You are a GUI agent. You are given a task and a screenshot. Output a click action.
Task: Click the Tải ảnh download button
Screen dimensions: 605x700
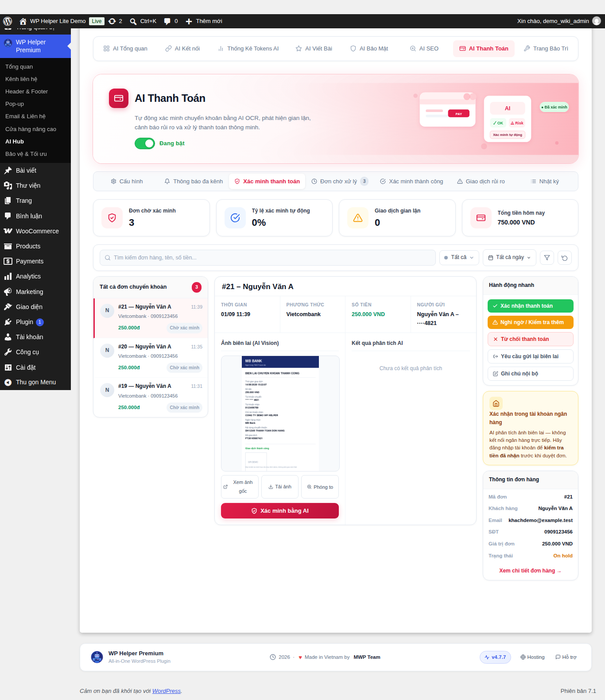[280, 487]
